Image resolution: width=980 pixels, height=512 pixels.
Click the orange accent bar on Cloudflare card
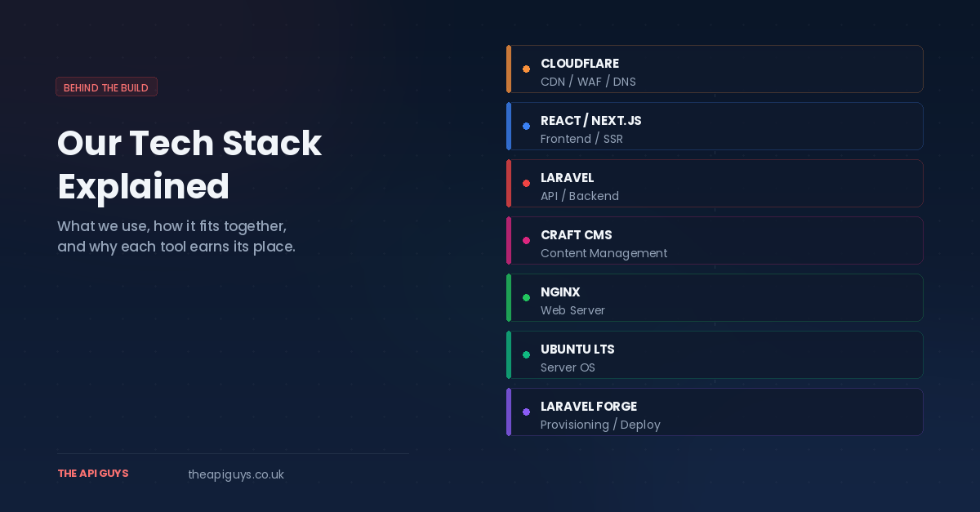tap(509, 69)
